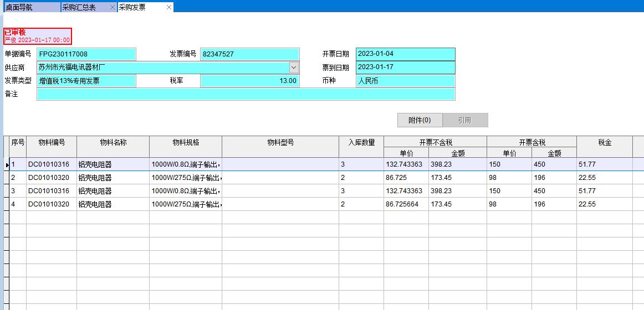644x310 pixels.
Task: Click the 票到日期 field 2023-01-17
Action: [x=405, y=68]
